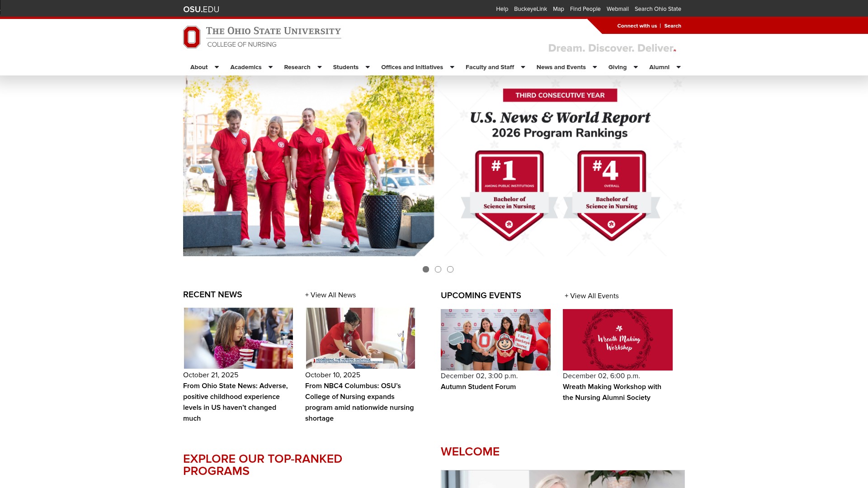Open the Research menu item
The width and height of the screenshot is (868, 488).
pos(297,67)
